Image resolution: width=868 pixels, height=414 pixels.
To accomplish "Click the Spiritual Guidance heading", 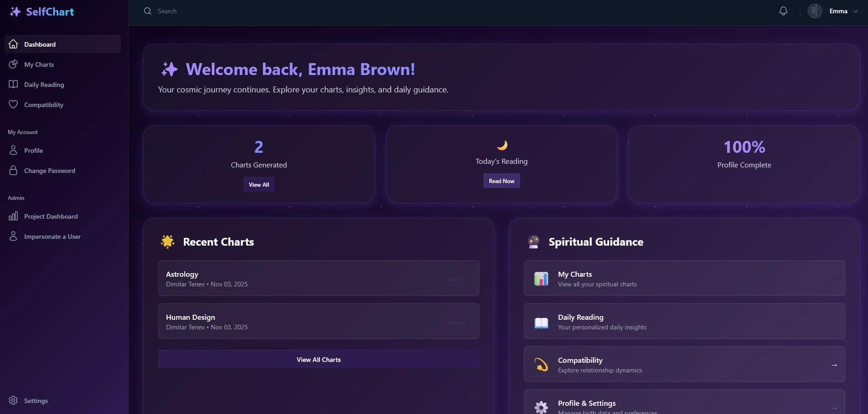I will 596,242.
